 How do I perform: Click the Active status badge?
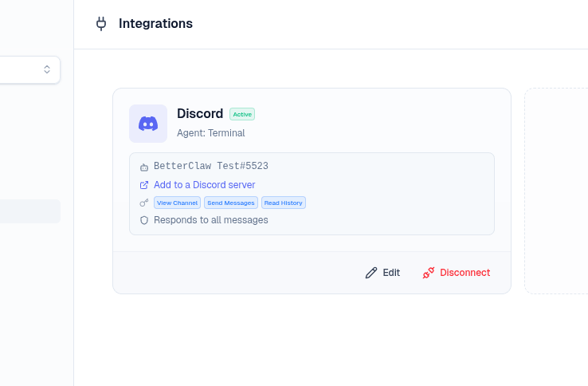[242, 114]
